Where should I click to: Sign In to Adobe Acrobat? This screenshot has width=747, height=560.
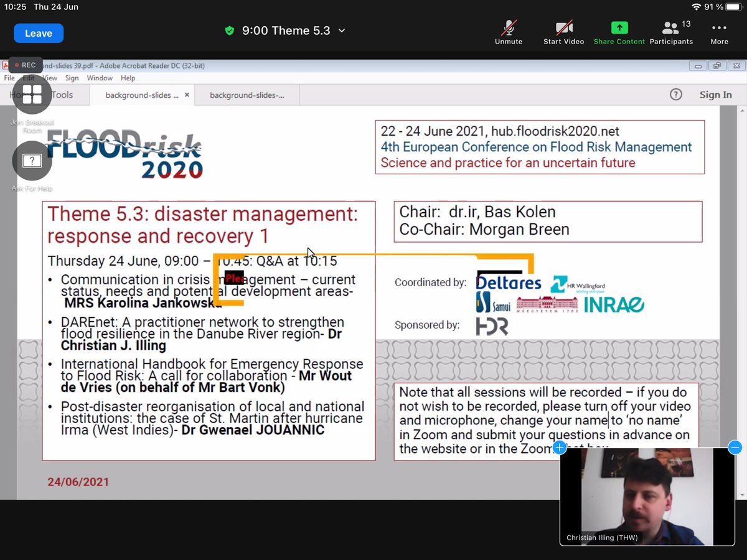point(715,95)
